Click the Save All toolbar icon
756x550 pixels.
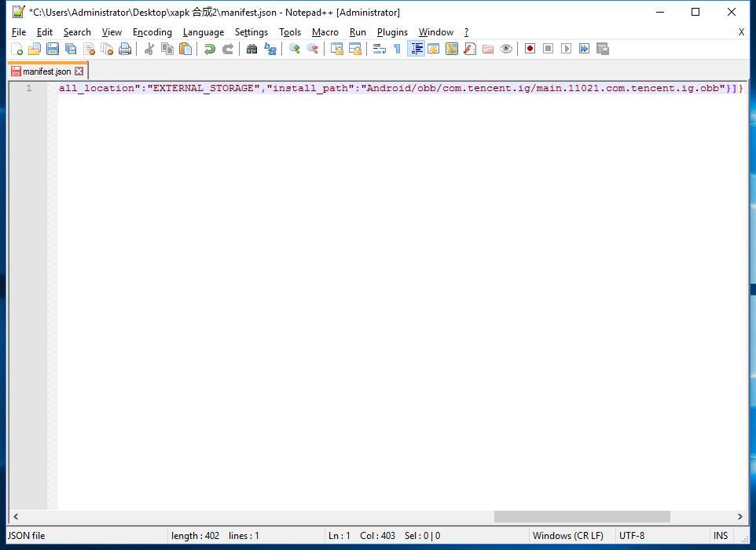pyautogui.click(x=71, y=49)
